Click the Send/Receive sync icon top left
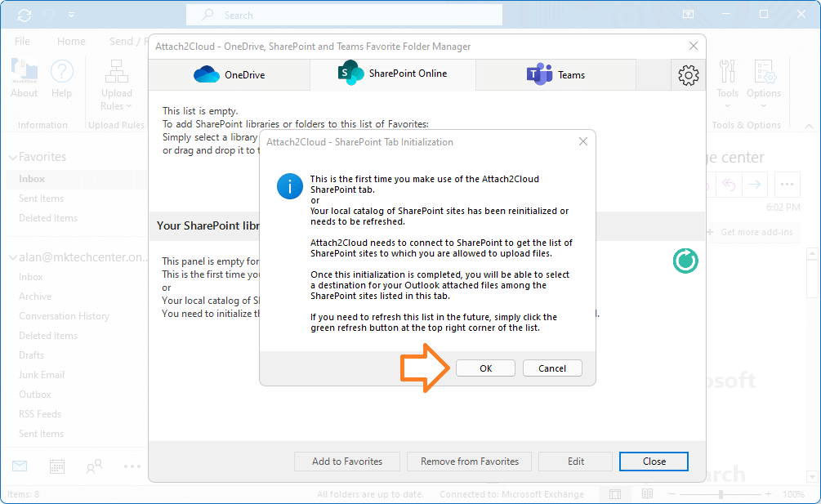 (23, 14)
